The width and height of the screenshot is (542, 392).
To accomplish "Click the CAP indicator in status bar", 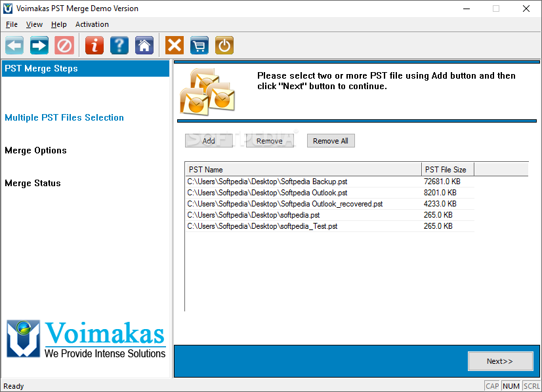I will [x=492, y=386].
